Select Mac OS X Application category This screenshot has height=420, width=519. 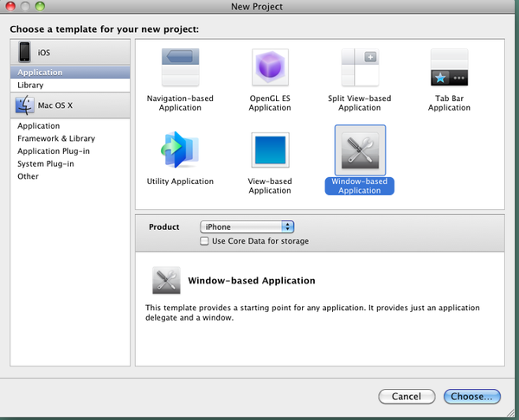[x=70, y=125]
